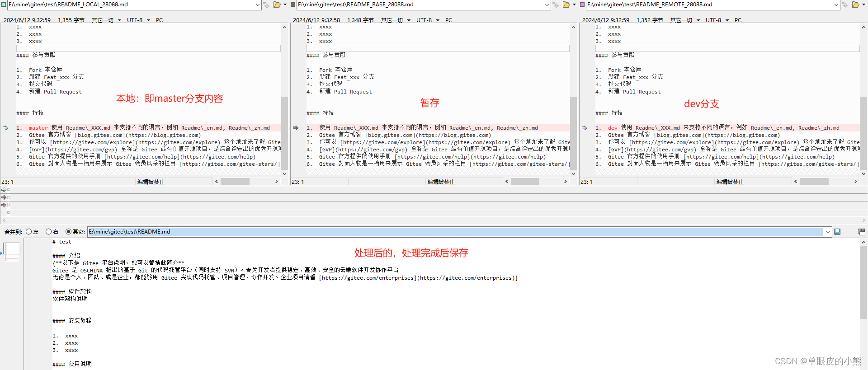Viewport: 868px width, 370px height.
Task: Open the 其它一切 file format dropdown in the BASE pane
Action: point(396,20)
